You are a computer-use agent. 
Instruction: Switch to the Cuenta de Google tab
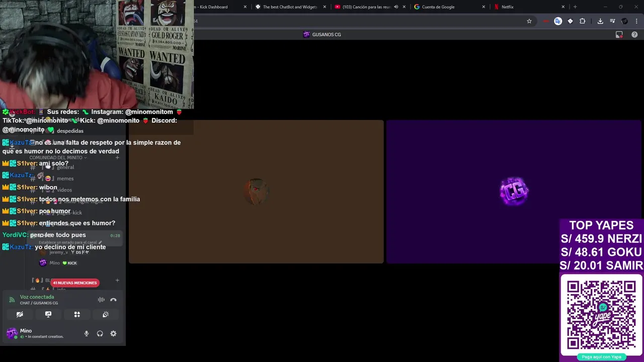pyautogui.click(x=438, y=7)
